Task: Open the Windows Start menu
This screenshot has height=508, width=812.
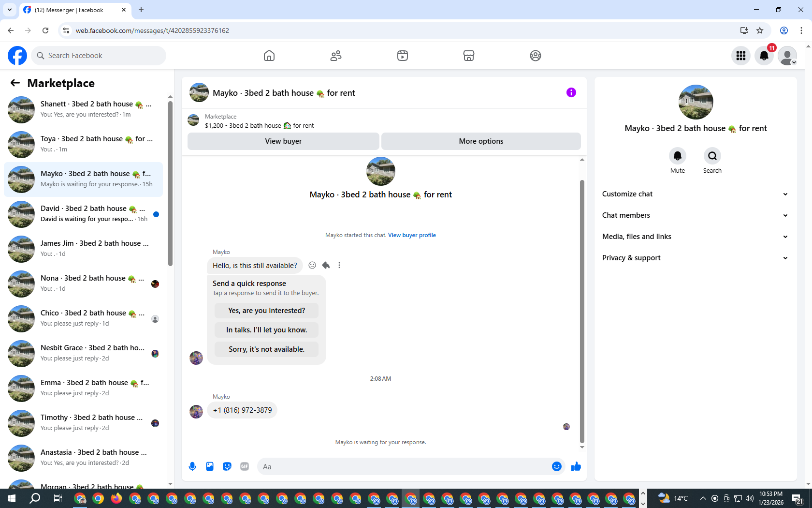Action: [x=12, y=498]
